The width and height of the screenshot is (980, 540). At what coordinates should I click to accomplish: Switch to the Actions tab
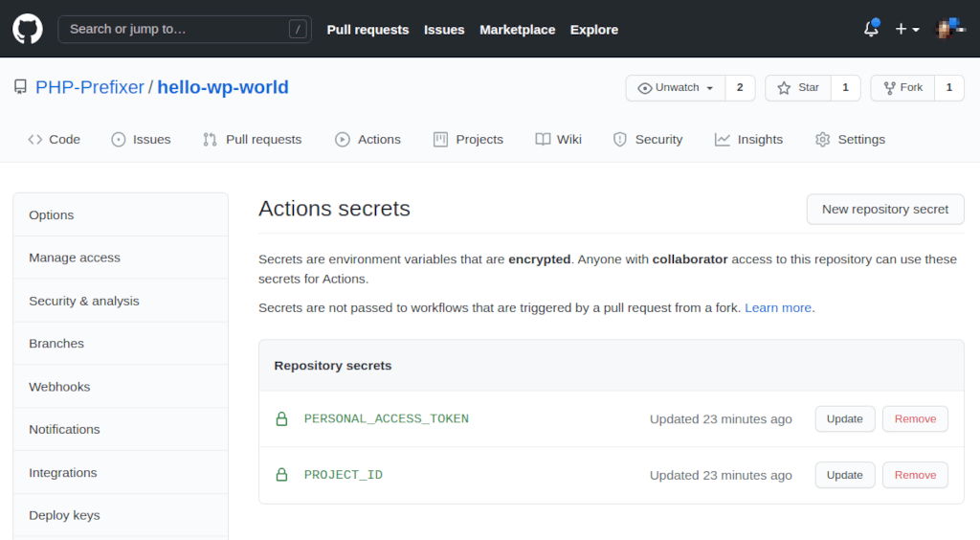pyautogui.click(x=367, y=140)
